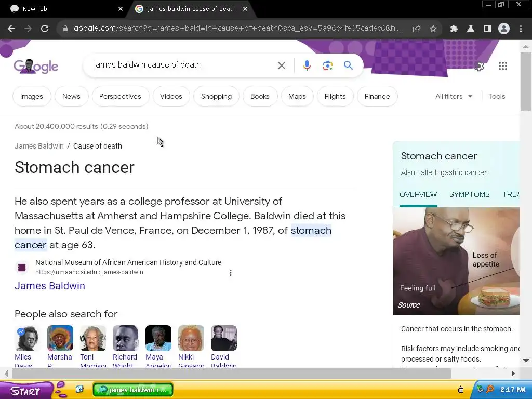Select Toni Morrison in related people
Viewport: 532px width, 399px height.
[x=93, y=346]
